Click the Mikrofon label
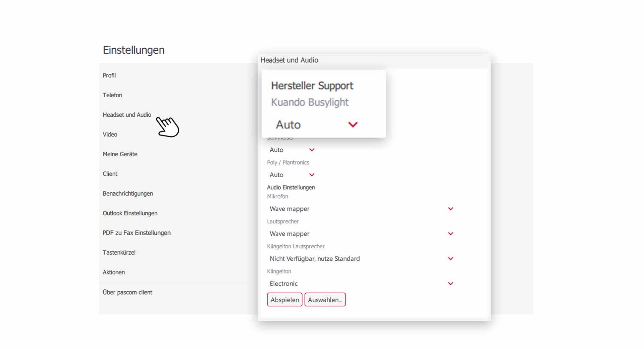This screenshot has width=644, height=349. coord(277,196)
